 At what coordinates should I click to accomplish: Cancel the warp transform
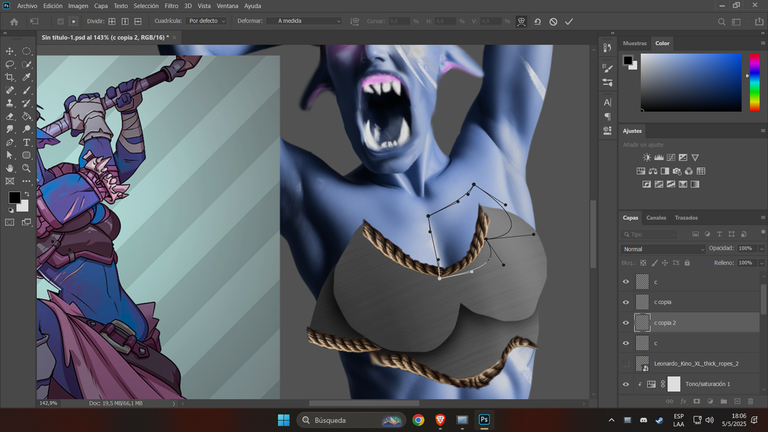(x=553, y=22)
